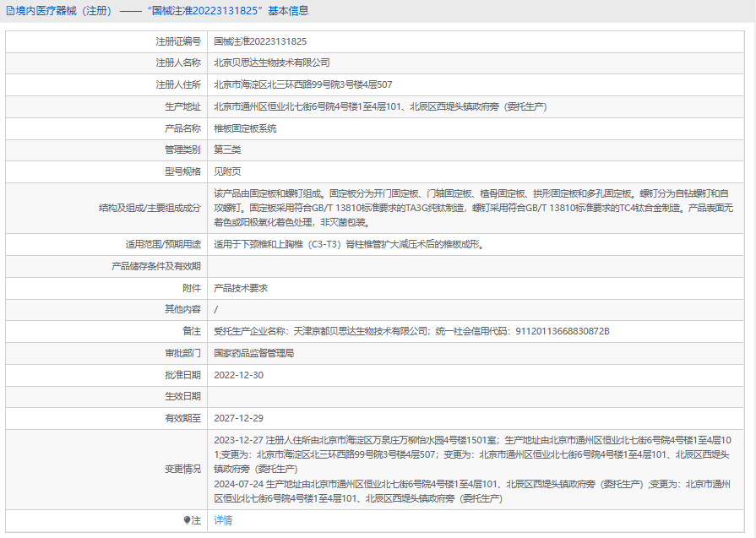Click the 结构及组成 description text
Viewport: 756px width, 538px height.
tap(474, 209)
